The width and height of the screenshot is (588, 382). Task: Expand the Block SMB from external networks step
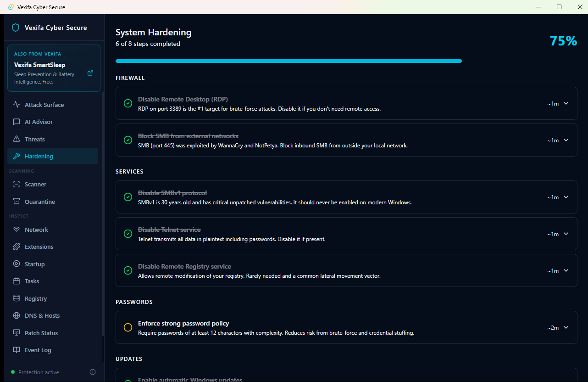[x=566, y=140]
